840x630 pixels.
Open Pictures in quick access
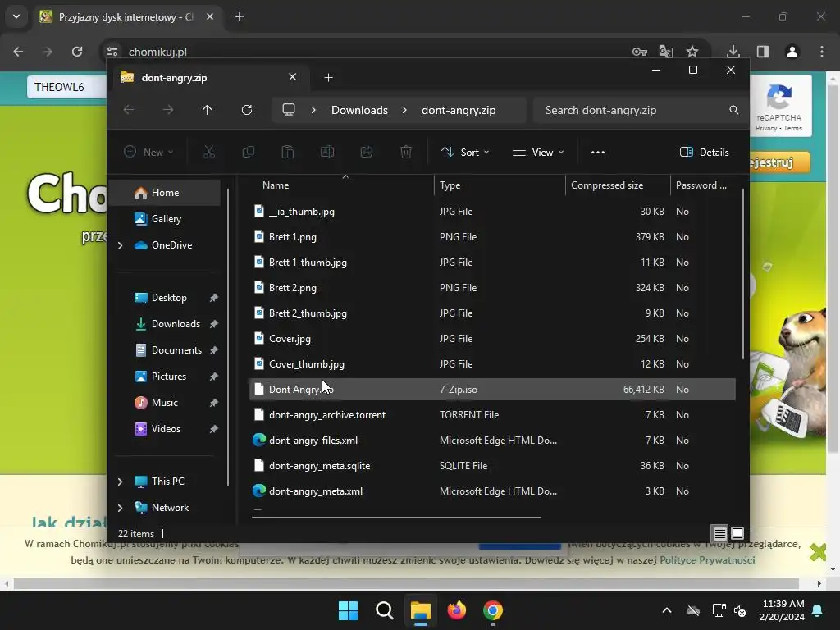[x=167, y=376]
